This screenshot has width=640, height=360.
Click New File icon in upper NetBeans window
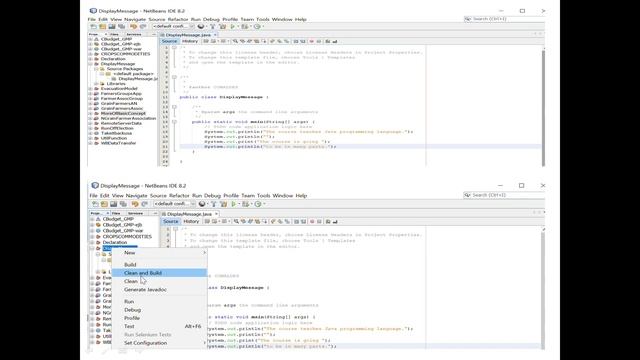tap(93, 27)
